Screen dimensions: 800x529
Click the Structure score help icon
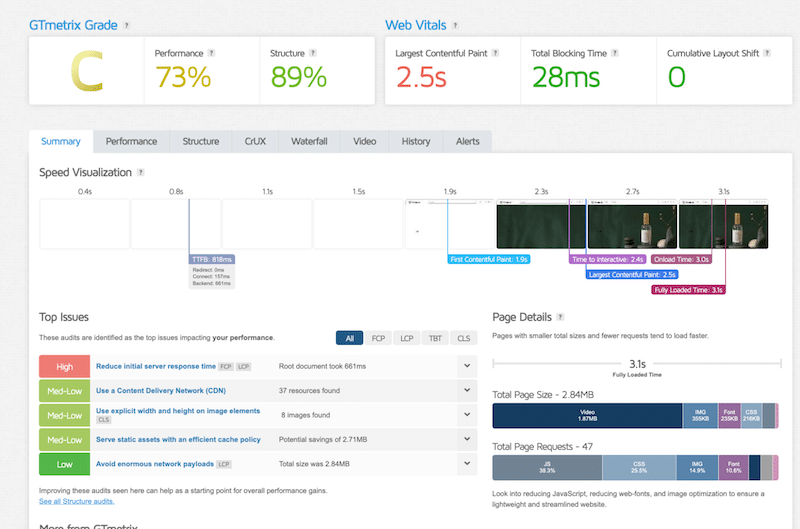[314, 52]
